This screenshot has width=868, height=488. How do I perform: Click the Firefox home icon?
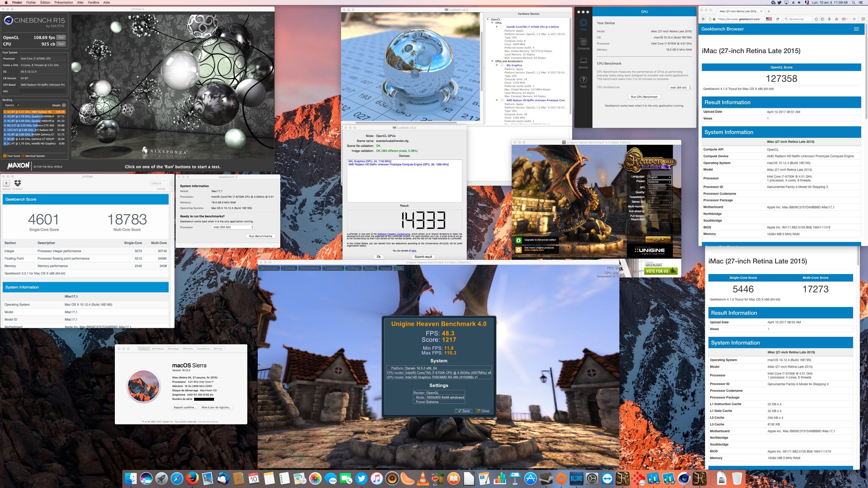click(836, 19)
